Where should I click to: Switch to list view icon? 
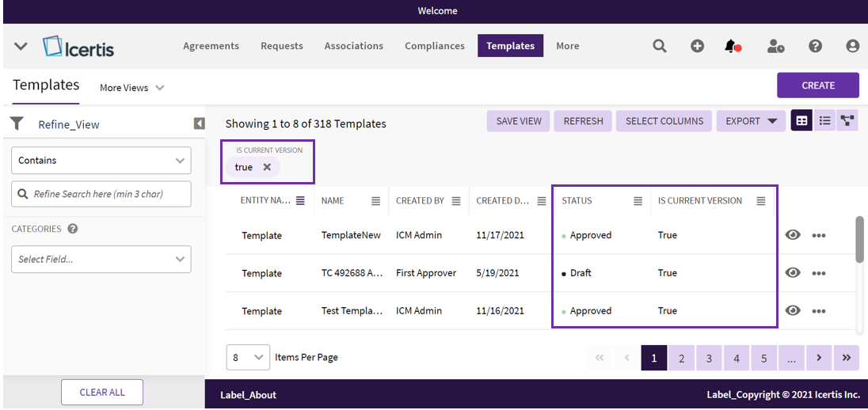[x=824, y=121]
